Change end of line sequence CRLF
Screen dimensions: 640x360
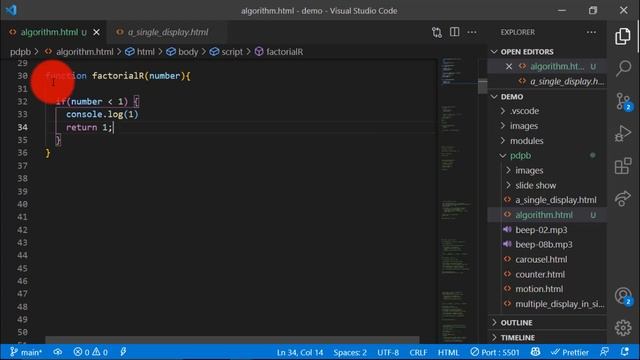click(x=418, y=352)
